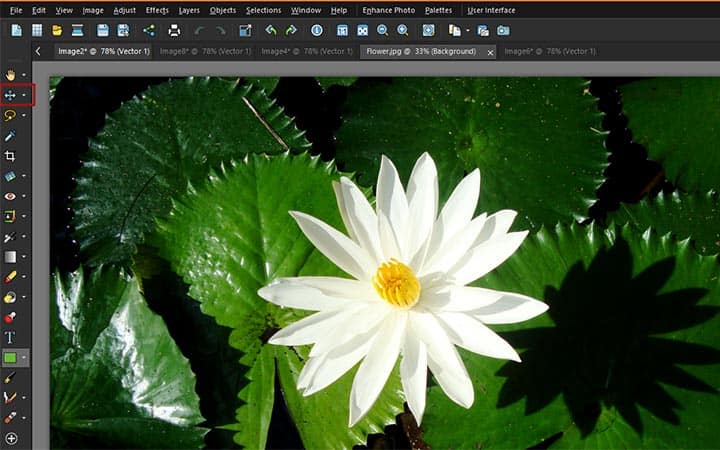Open the User Interface menu
The height and width of the screenshot is (450, 720).
click(x=491, y=10)
